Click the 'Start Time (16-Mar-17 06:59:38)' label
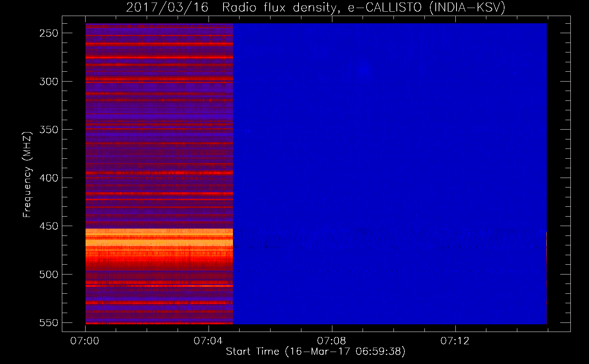The height and width of the screenshot is (364, 589). pyautogui.click(x=316, y=352)
